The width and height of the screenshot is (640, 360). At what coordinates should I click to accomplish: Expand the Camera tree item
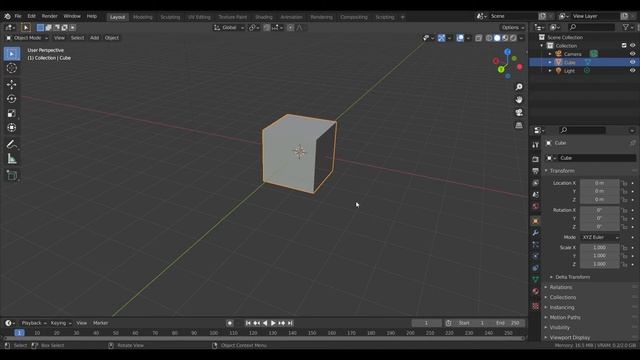550,54
